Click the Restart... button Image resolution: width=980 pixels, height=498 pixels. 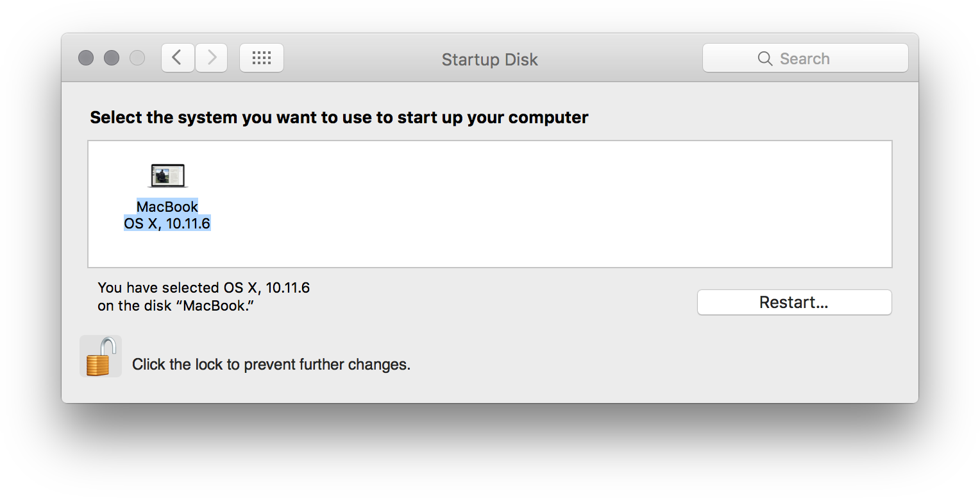[x=794, y=302]
